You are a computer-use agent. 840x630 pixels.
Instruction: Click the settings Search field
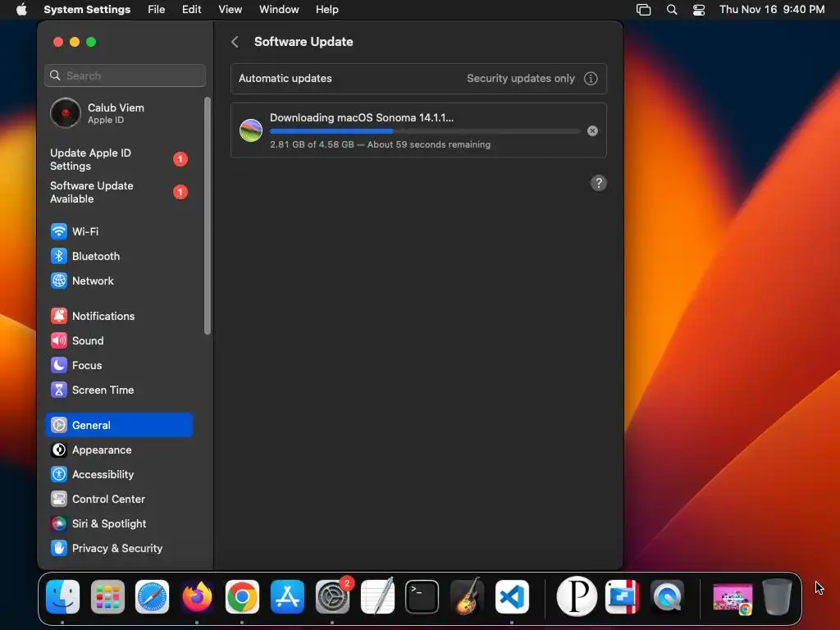[126, 75]
